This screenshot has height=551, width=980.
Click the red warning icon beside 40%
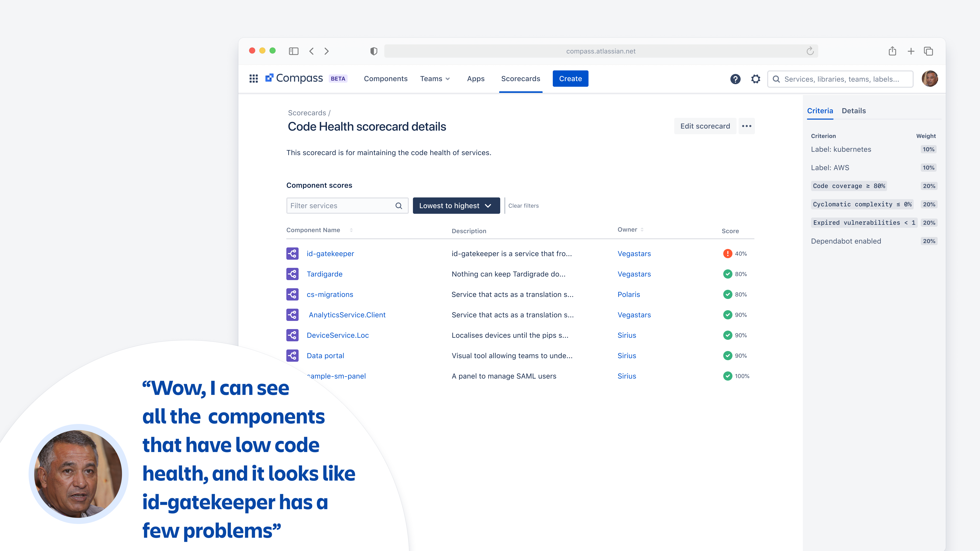pyautogui.click(x=727, y=254)
